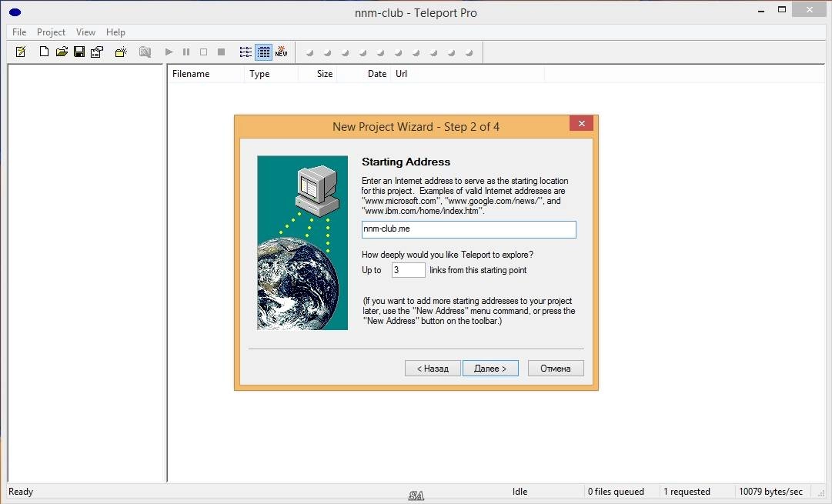Screen dimensions: 832x504
Task: Sort by the Size column header
Action: tap(317, 74)
